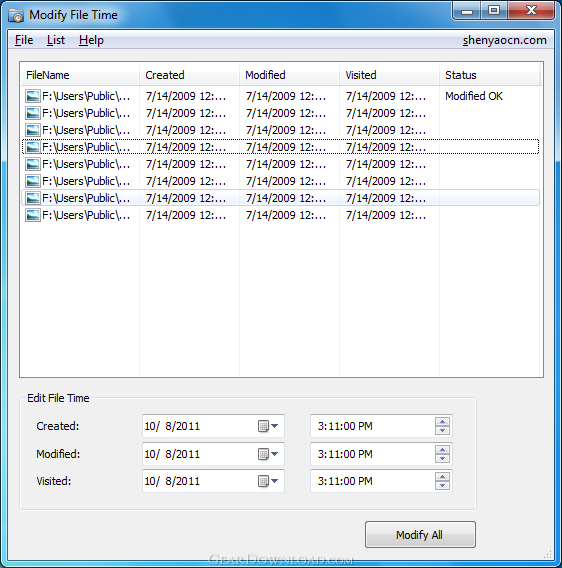The image size is (562, 568).
Task: Click the Modified date input field
Action: click(199, 454)
